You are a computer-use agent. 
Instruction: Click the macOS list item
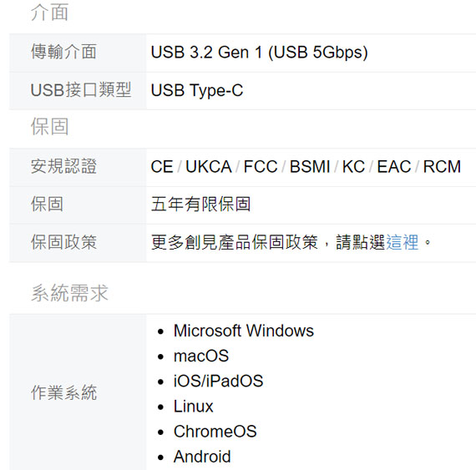(201, 356)
